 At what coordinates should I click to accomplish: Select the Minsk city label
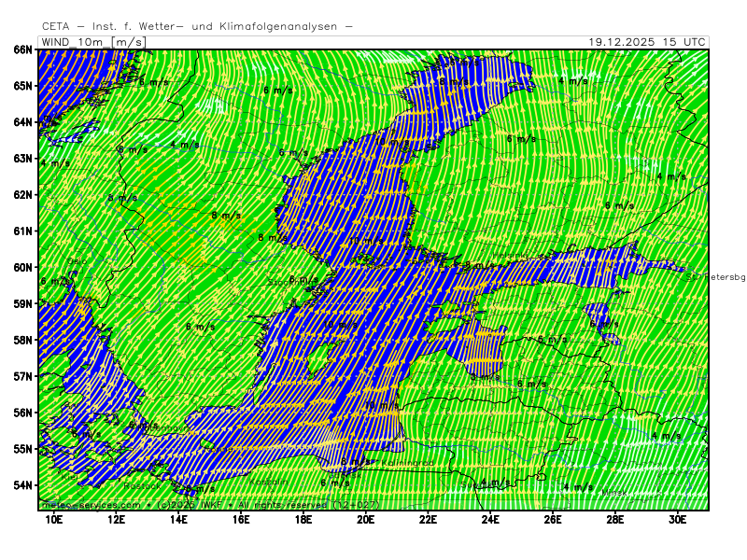click(615, 493)
